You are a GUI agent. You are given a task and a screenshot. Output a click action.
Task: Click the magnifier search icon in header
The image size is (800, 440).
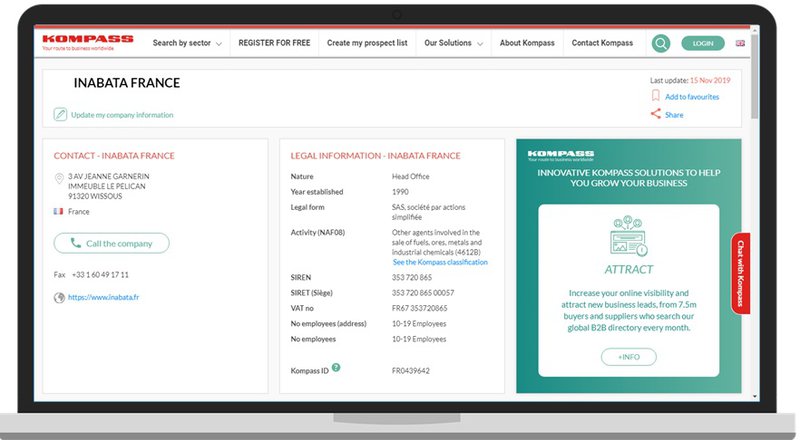pyautogui.click(x=660, y=43)
